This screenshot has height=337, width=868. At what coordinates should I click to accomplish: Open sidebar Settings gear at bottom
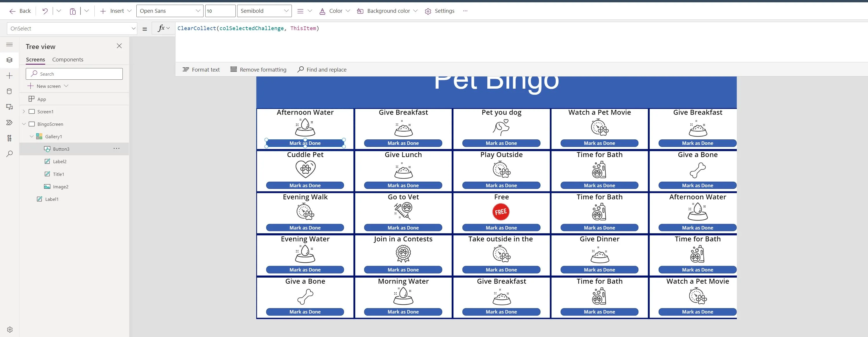point(10,329)
